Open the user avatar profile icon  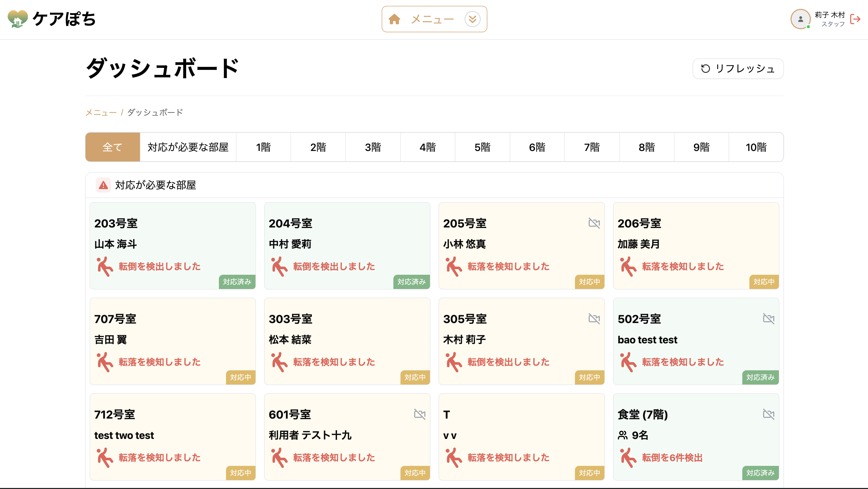(x=800, y=19)
